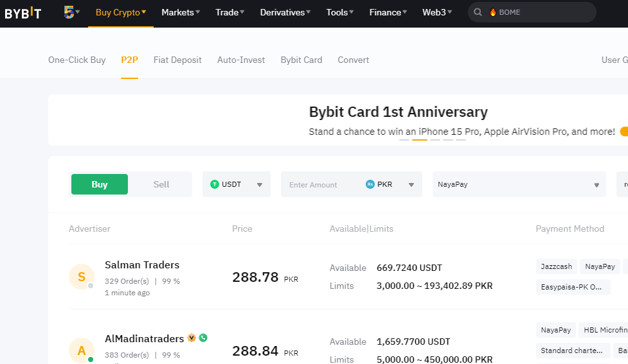Switch to One-Click Buy tab
628x364 pixels.
pyautogui.click(x=77, y=60)
